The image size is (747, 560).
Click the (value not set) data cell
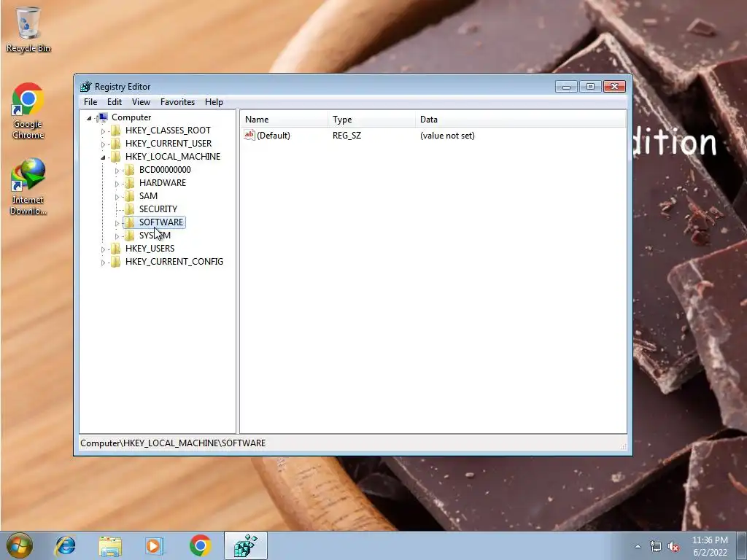coord(447,136)
